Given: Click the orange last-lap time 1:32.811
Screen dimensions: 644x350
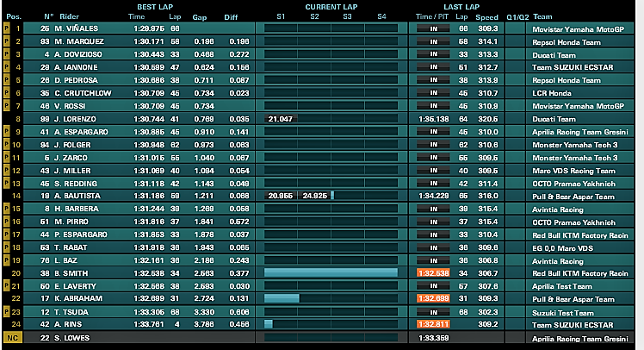Looking at the screenshot, I should click(x=433, y=324).
